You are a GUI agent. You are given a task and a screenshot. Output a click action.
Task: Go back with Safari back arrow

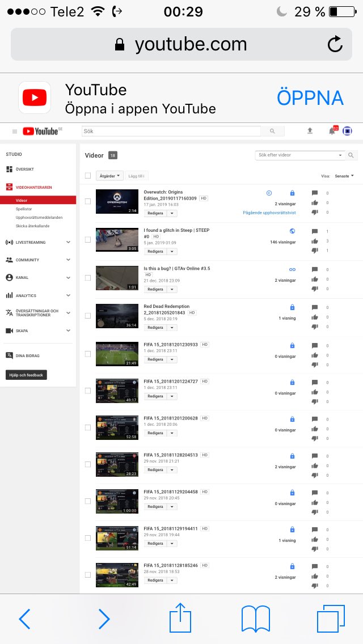(x=24, y=618)
